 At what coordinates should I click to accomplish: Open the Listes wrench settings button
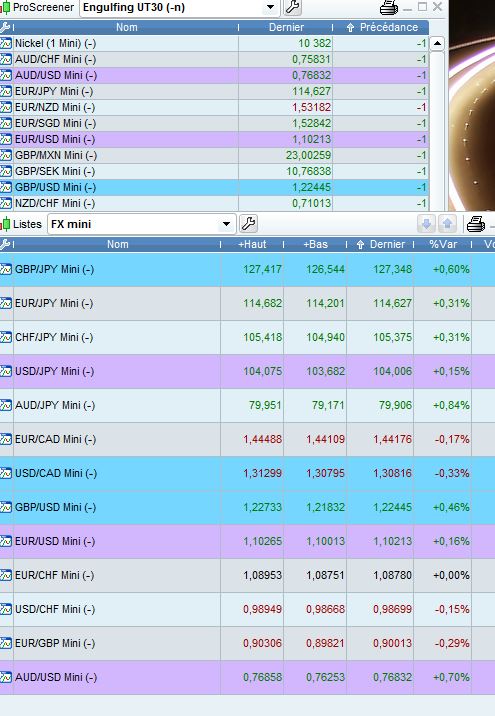click(248, 224)
